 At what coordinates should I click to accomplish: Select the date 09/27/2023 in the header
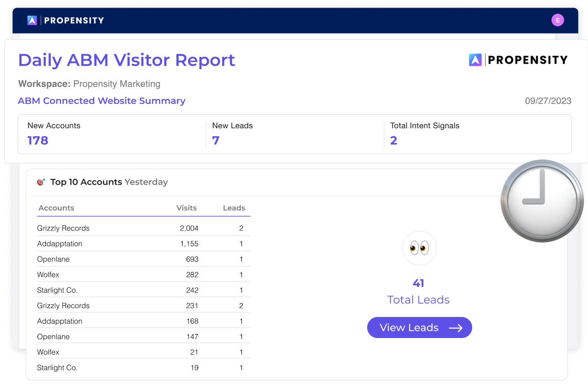click(x=548, y=101)
